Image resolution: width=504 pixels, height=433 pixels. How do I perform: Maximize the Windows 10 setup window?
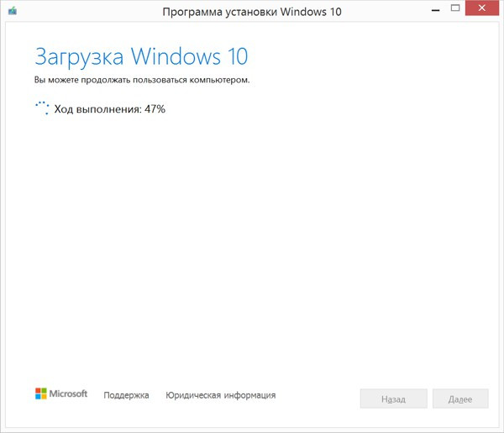[455, 8]
